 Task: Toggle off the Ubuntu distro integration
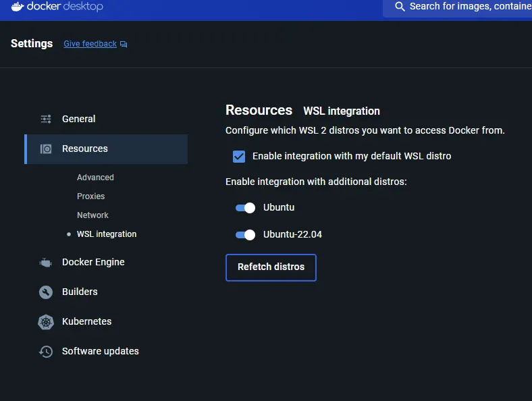245,208
